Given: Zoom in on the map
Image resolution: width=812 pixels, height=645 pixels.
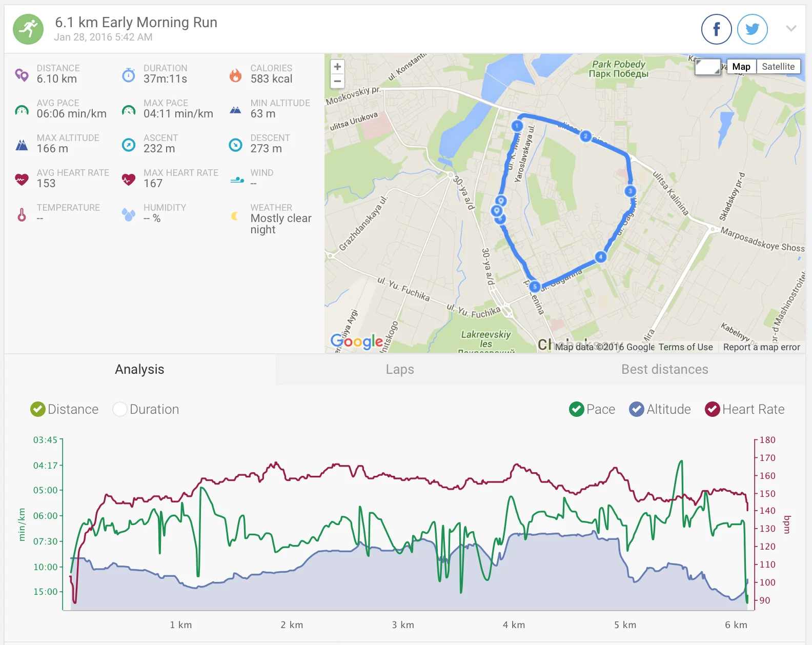Looking at the screenshot, I should pyautogui.click(x=337, y=67).
